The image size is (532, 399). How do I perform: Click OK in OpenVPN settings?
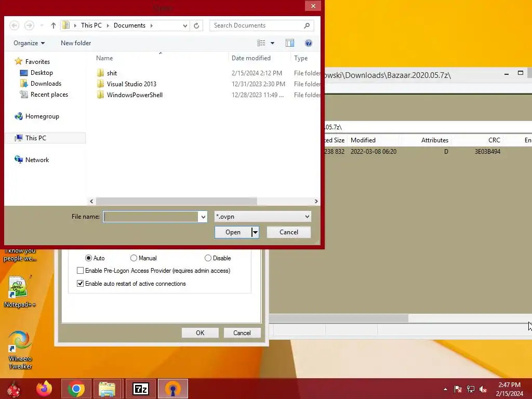pos(200,333)
